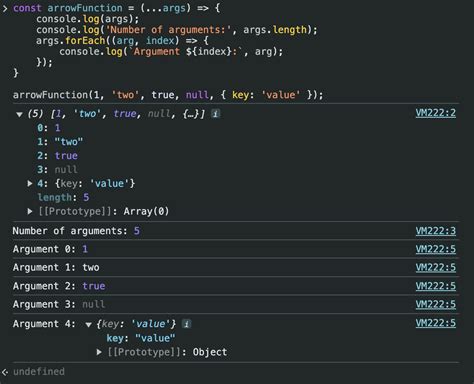This screenshot has width=474, height=384.
Task: Click the info icon next to {key: 'value'}
Action: coord(187,324)
